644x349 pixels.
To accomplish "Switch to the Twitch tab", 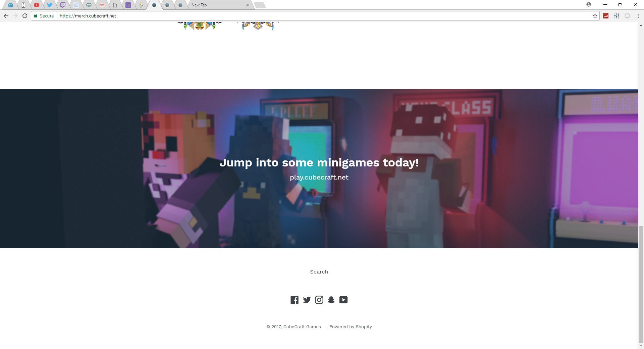I will [63, 5].
